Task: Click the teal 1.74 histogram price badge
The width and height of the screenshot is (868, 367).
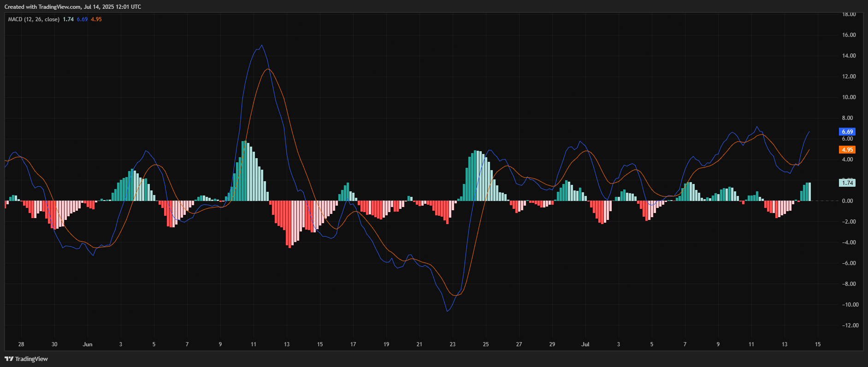Action: (x=847, y=183)
